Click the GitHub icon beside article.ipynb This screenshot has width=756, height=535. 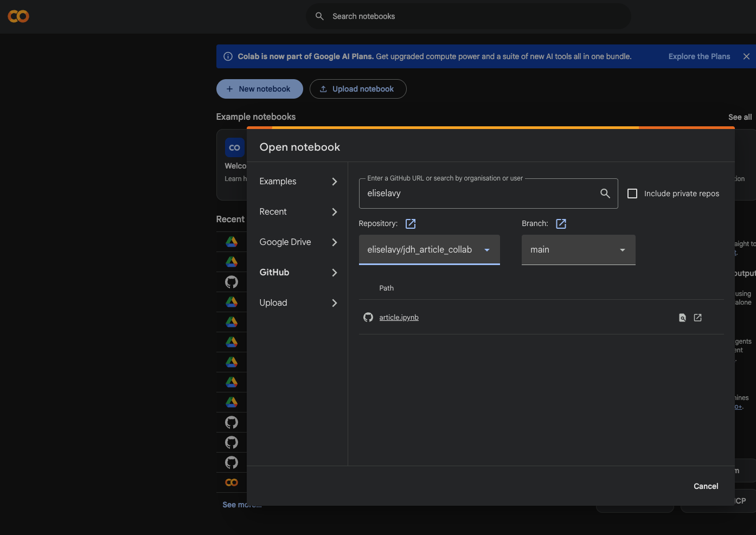tap(368, 317)
